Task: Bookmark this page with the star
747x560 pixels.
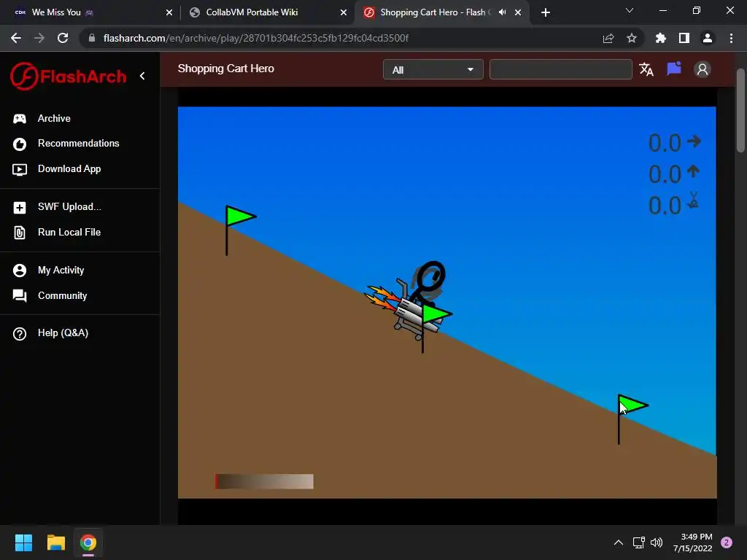Action: click(x=631, y=38)
